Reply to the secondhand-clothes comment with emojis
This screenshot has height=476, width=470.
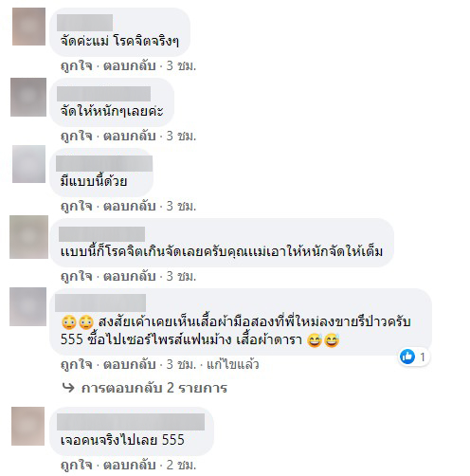[130, 364]
